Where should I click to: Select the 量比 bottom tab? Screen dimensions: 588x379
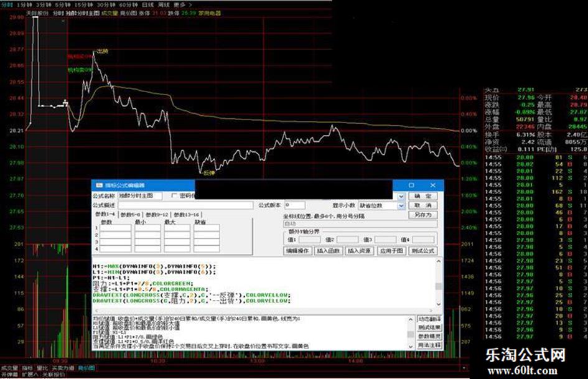click(42, 368)
